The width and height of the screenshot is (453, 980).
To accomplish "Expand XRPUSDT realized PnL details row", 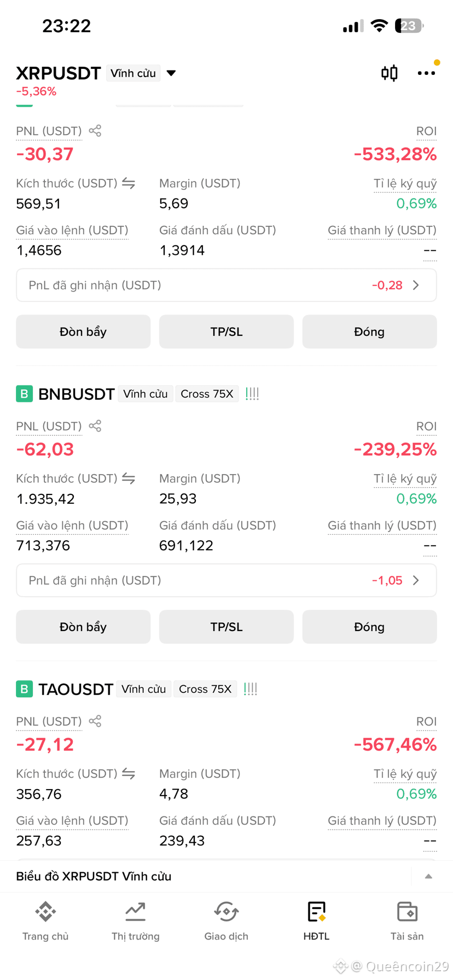I will click(x=226, y=285).
